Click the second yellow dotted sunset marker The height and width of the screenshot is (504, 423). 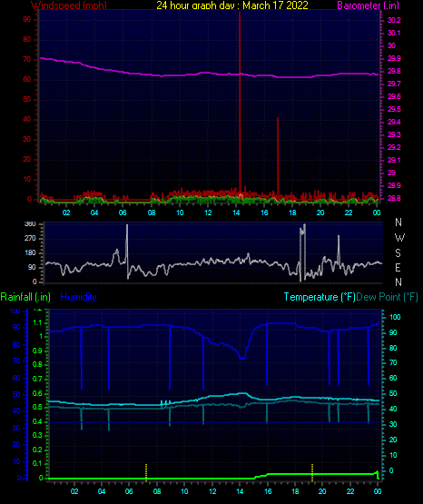312,472
